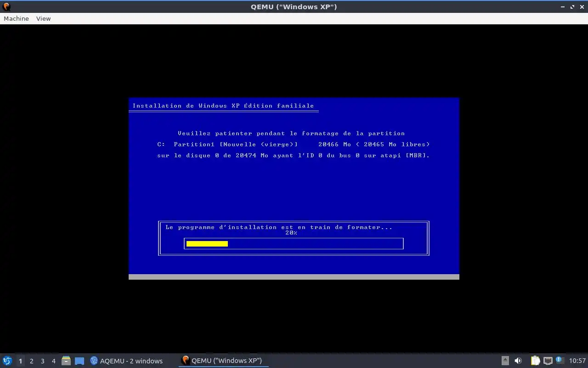Click the 10:57 clock

click(x=577, y=361)
